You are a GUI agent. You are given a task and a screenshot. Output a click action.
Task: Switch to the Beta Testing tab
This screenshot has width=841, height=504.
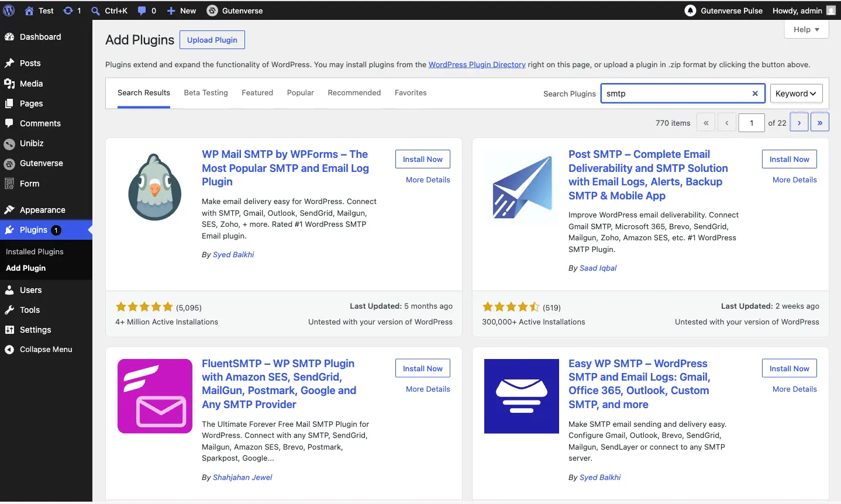point(206,93)
